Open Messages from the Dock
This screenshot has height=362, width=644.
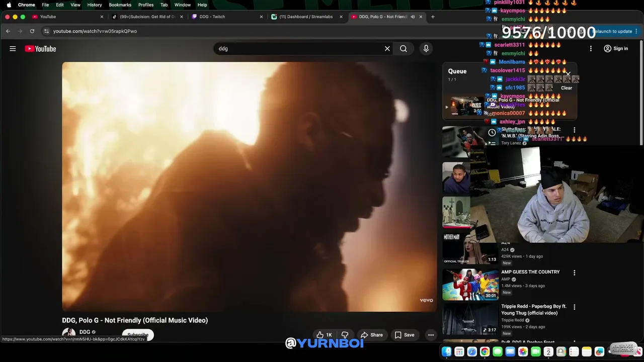click(498, 352)
